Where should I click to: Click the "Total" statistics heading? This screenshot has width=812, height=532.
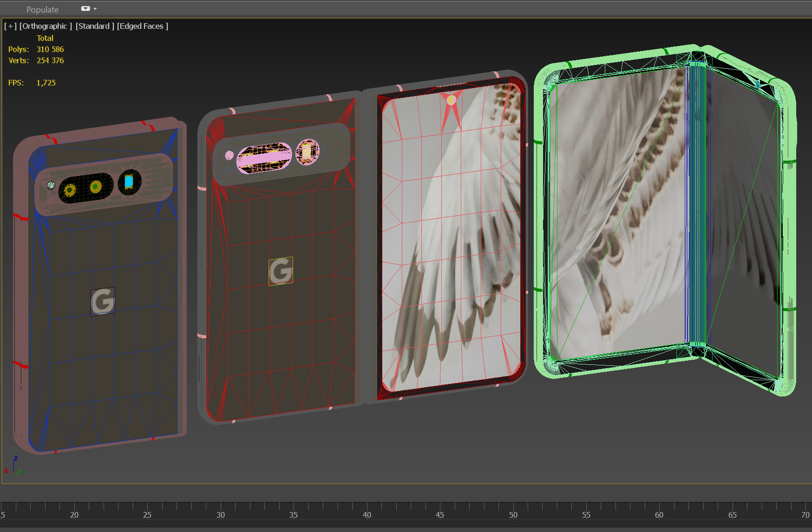pyautogui.click(x=45, y=38)
